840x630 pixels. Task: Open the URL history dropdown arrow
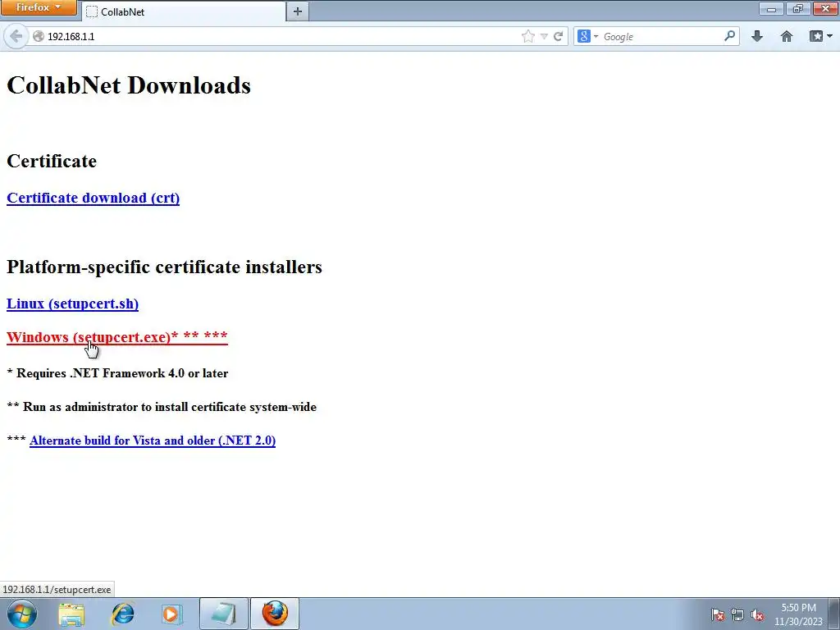[544, 36]
